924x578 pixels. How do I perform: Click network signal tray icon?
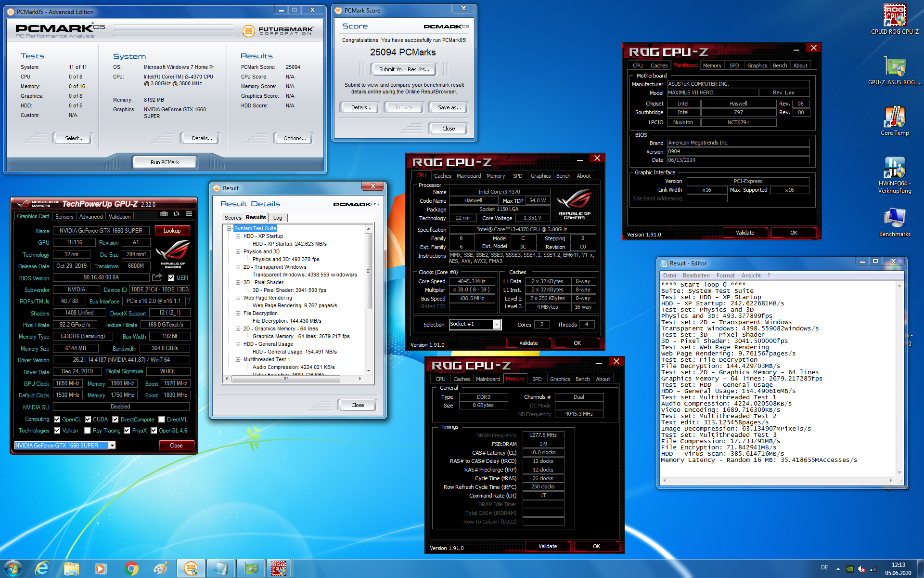[x=873, y=569]
